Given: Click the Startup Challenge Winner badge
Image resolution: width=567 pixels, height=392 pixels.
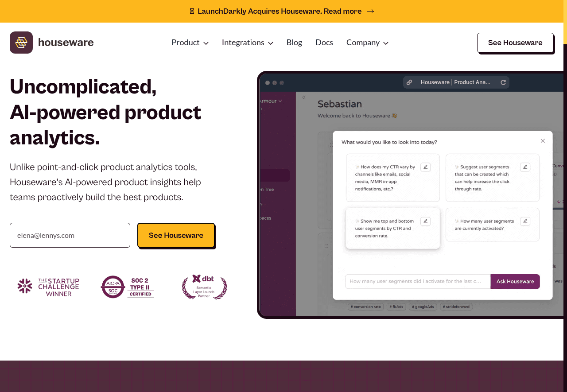Looking at the screenshot, I should [x=48, y=287].
